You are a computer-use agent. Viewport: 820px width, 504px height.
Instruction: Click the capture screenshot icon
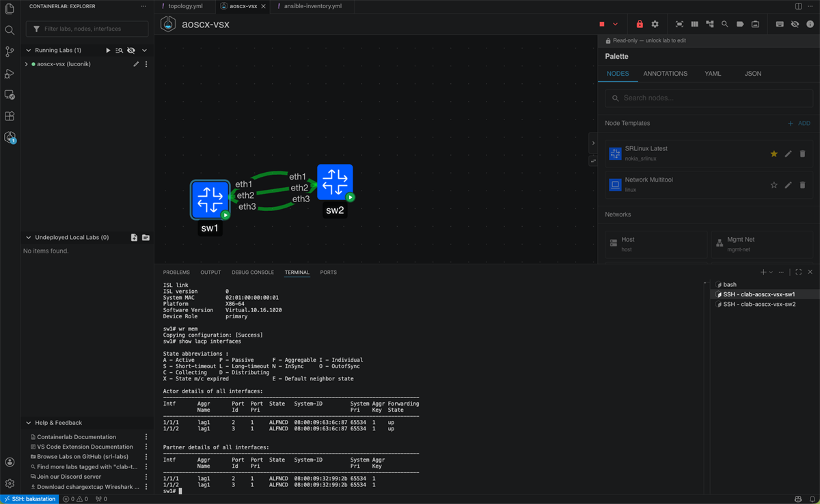pos(755,25)
